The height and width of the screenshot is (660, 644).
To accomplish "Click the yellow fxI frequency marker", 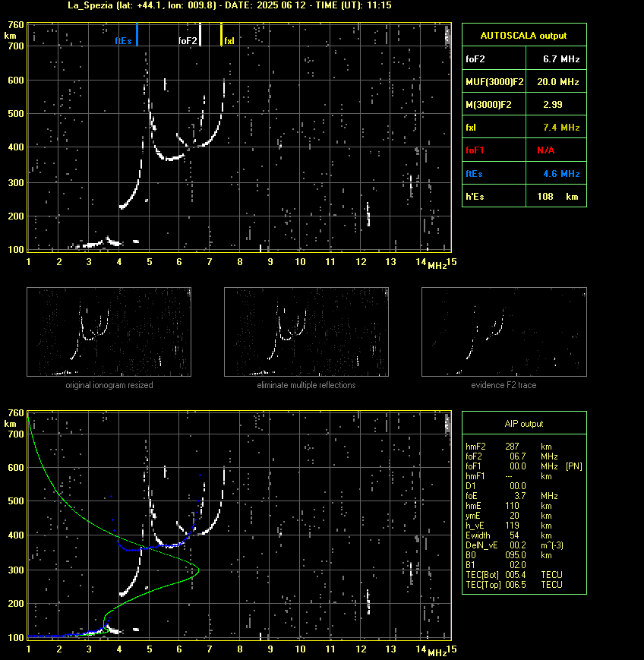I will click(x=222, y=34).
